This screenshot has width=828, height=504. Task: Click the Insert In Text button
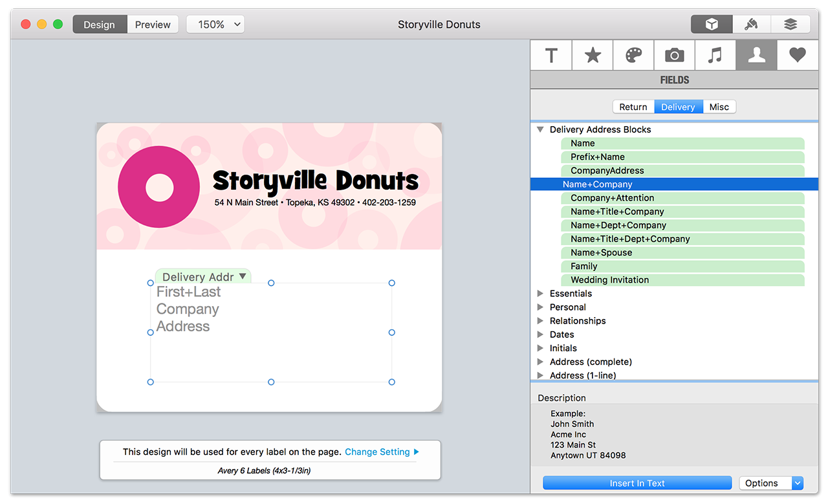(x=637, y=483)
